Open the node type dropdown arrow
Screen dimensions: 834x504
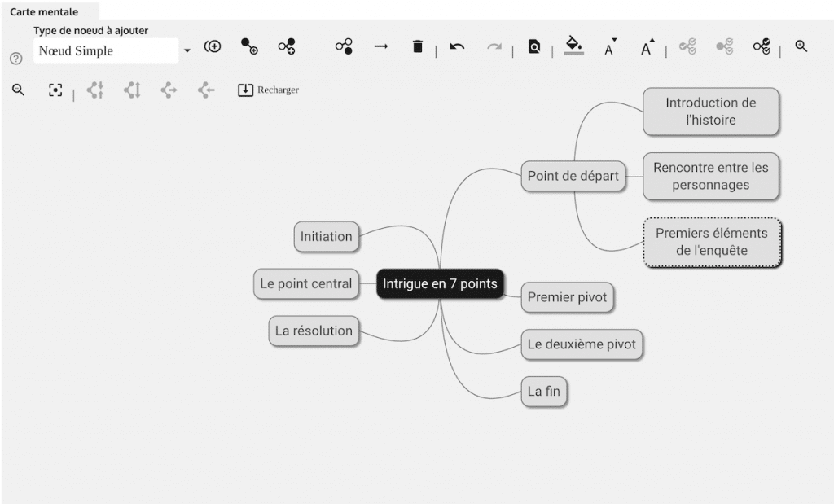click(x=187, y=51)
